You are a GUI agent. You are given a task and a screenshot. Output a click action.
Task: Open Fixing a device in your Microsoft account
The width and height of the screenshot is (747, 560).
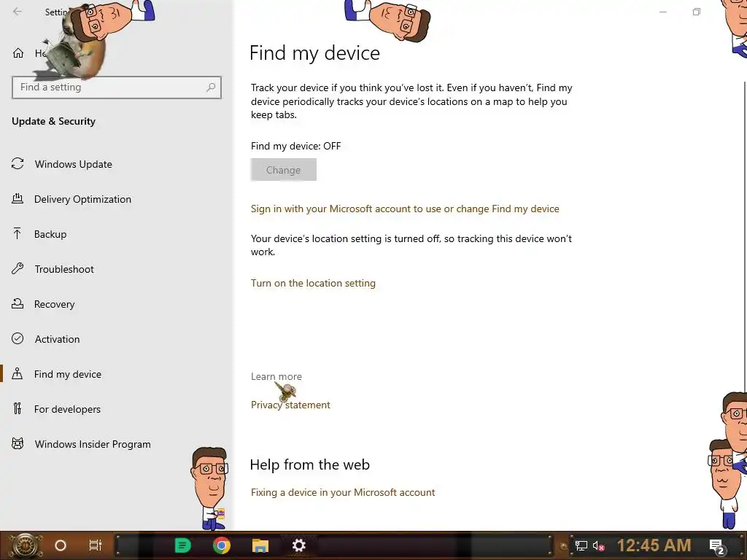pyautogui.click(x=343, y=493)
